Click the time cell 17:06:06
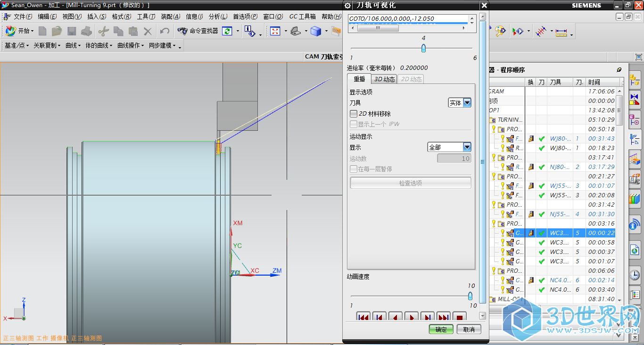644x345 pixels. point(602,92)
